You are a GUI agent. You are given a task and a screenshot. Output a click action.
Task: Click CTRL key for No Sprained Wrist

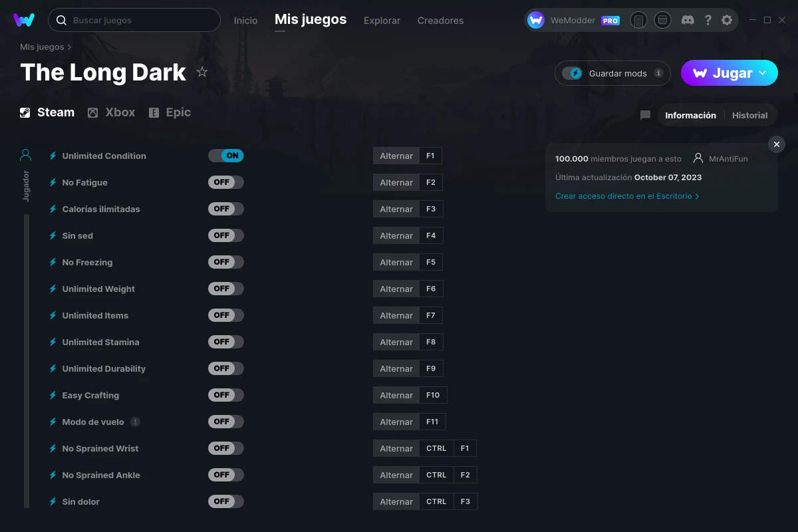(x=436, y=448)
